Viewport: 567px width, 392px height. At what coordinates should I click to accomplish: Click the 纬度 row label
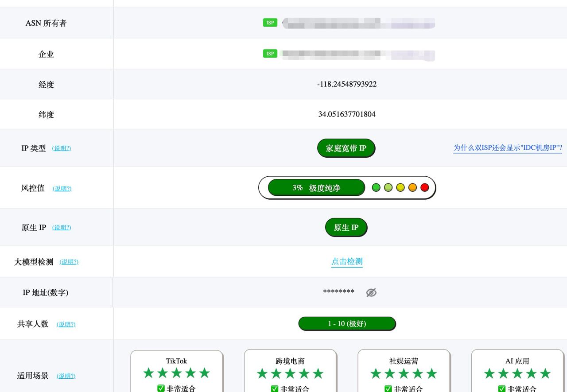[46, 115]
